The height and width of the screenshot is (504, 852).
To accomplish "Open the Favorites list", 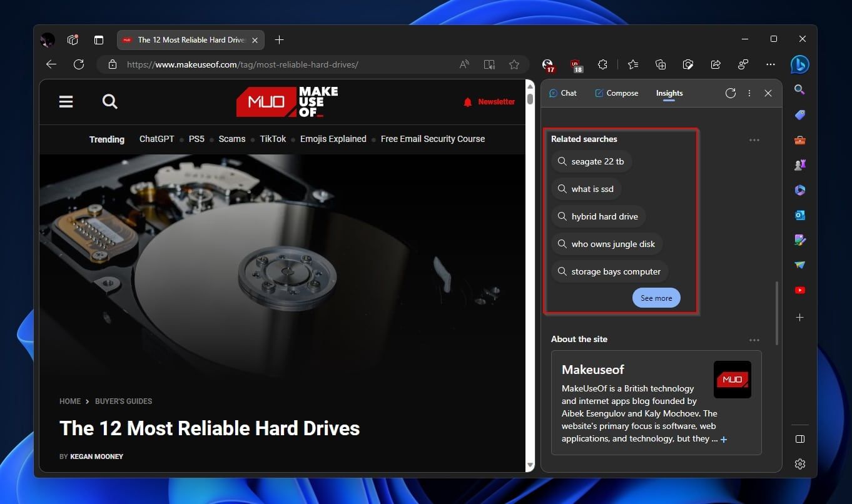I will (633, 64).
